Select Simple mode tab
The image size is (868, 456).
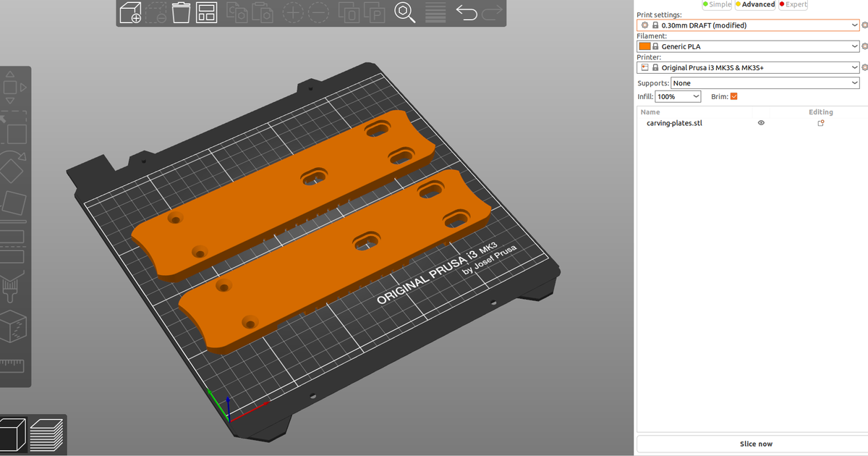click(x=719, y=4)
